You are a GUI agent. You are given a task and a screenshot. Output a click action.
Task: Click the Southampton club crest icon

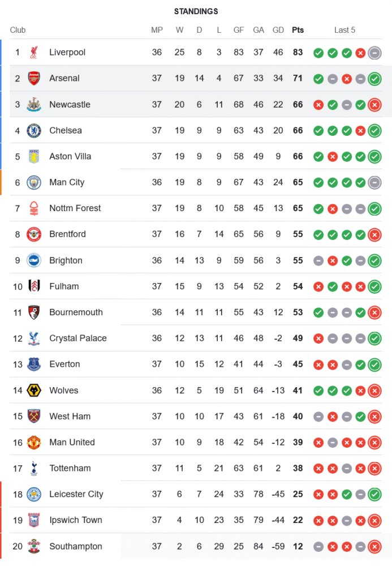point(34,547)
